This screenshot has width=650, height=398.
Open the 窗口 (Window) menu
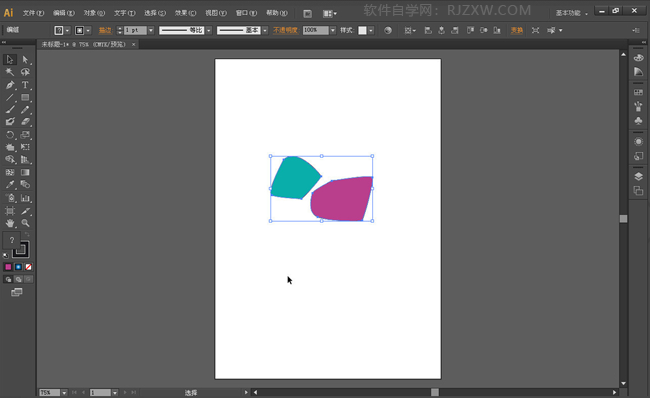246,13
